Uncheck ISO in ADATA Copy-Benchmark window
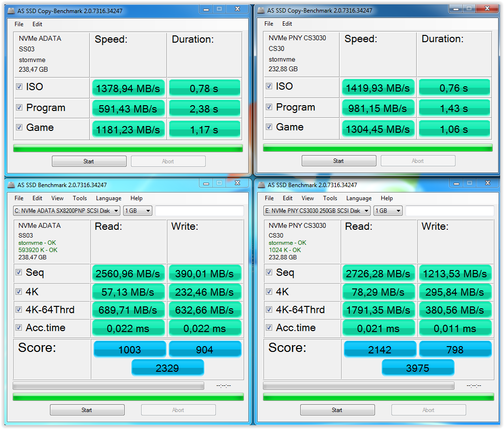504x429 pixels. [19, 87]
